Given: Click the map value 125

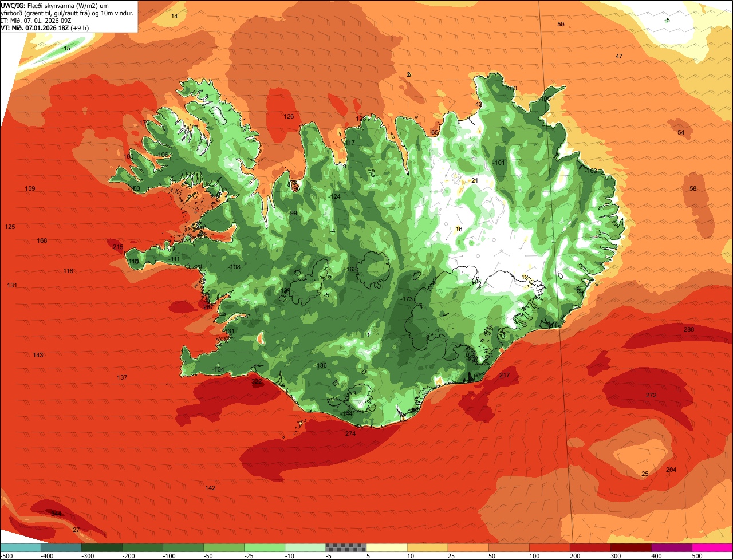Looking at the screenshot, I should click(x=10, y=227).
